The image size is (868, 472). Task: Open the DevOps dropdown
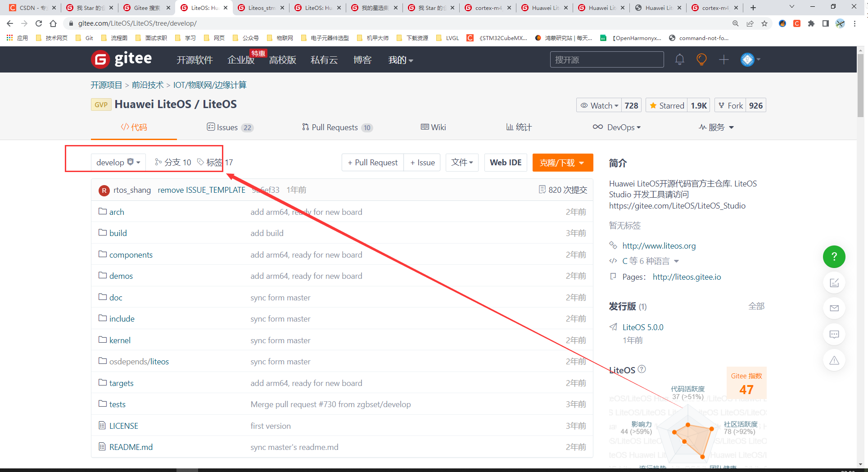point(616,127)
